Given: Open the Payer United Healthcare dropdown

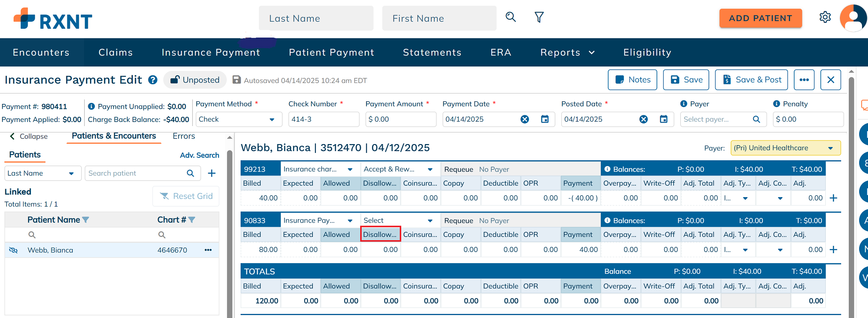Looking at the screenshot, I should (786, 148).
